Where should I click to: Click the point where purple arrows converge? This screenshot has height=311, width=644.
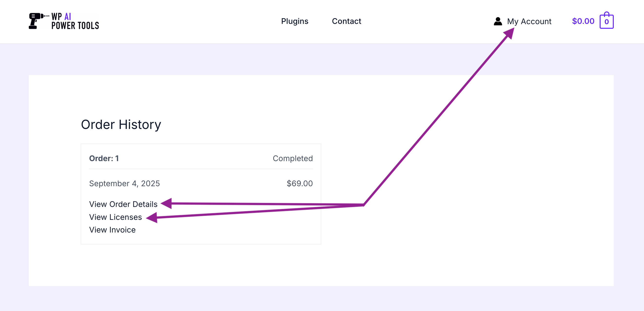[363, 205]
